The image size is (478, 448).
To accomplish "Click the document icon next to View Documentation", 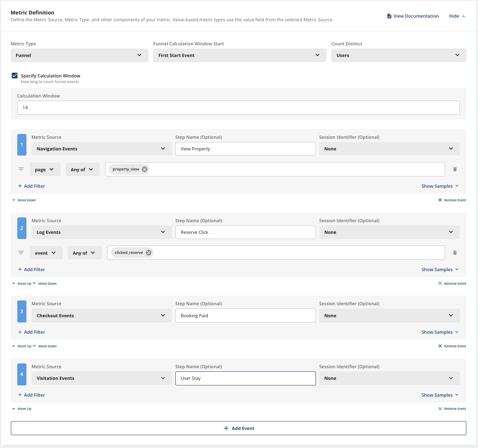I will click(x=389, y=16).
